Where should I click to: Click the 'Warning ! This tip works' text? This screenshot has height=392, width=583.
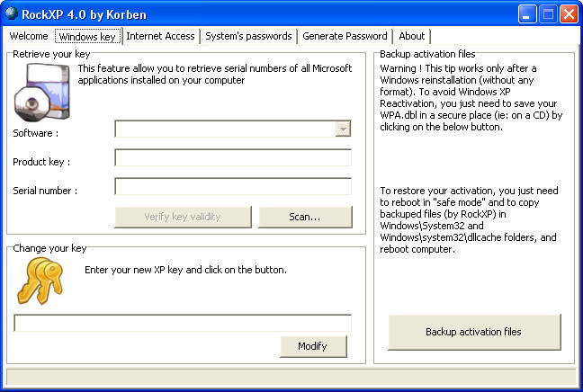[471, 97]
